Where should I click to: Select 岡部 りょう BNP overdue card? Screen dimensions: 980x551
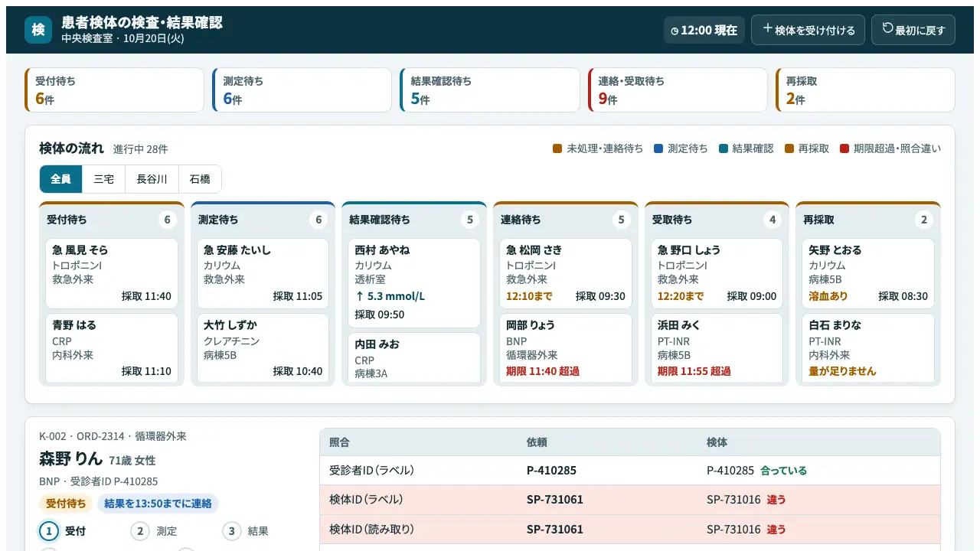tap(566, 348)
